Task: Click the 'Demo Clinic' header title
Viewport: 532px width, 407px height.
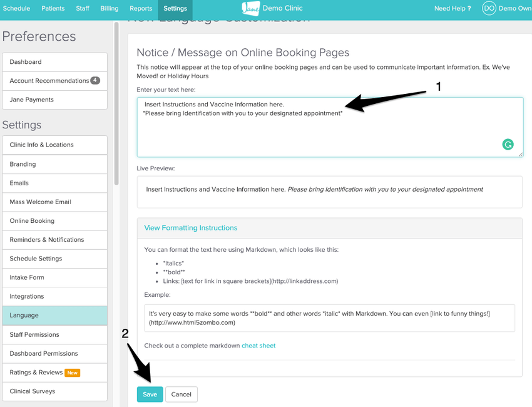Action: pos(282,8)
